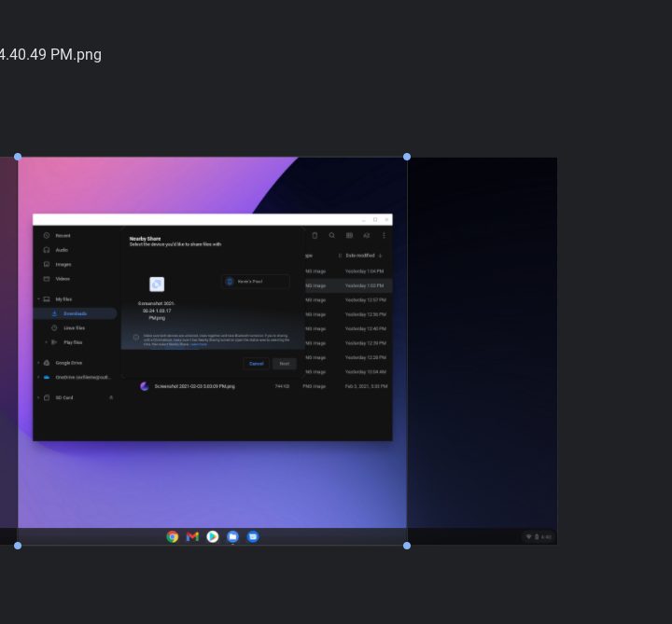Click the row dated Yesterday 12:57 PM
Viewport: 672px width, 624px height.
pyautogui.click(x=348, y=299)
